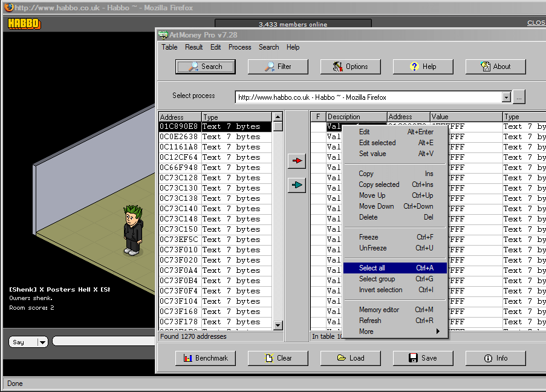Click Address column header in results list
The height and width of the screenshot is (392, 546).
click(180, 117)
